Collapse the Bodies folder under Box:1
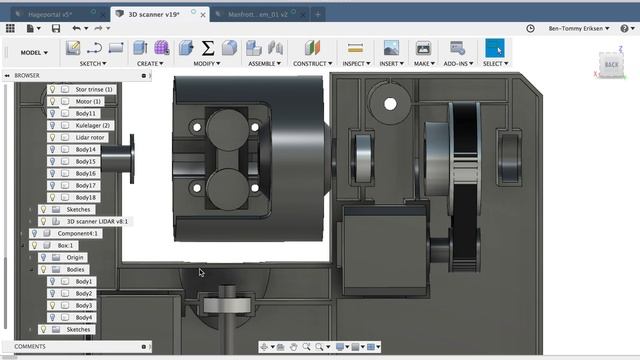This screenshot has height=360, width=640. [x=31, y=269]
